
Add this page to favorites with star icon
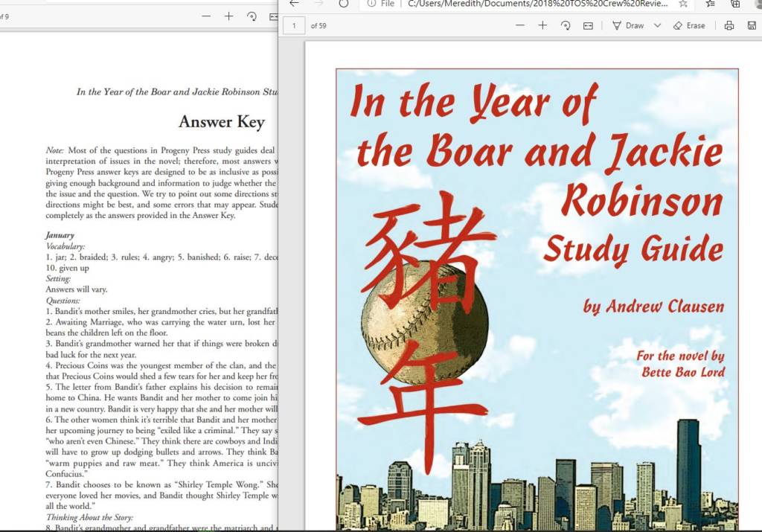coord(683,4)
